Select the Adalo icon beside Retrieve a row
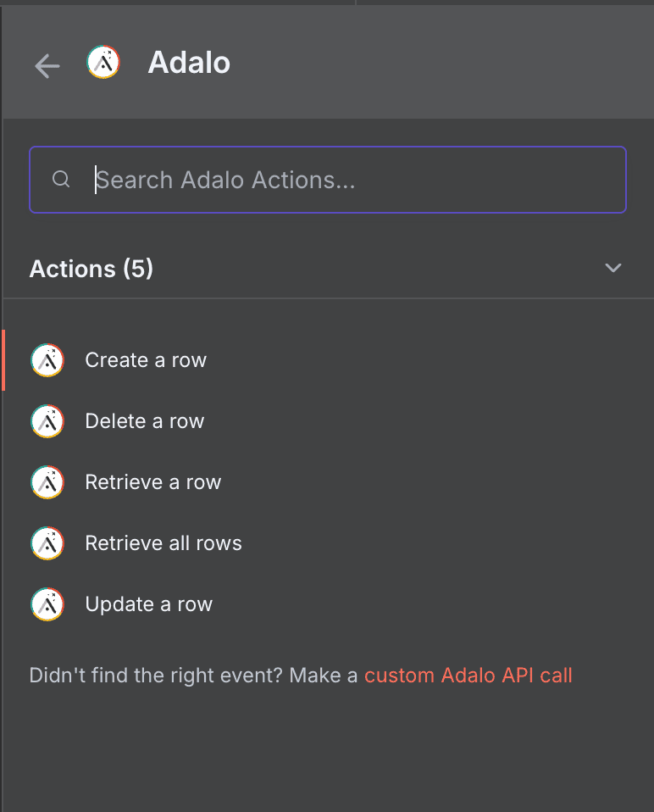The image size is (654, 812). pyautogui.click(x=47, y=481)
